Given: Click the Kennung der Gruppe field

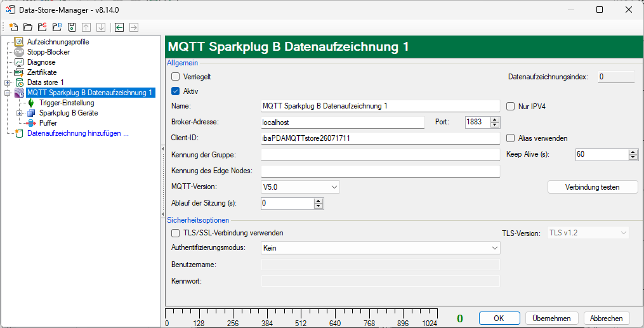Looking at the screenshot, I should (380, 155).
